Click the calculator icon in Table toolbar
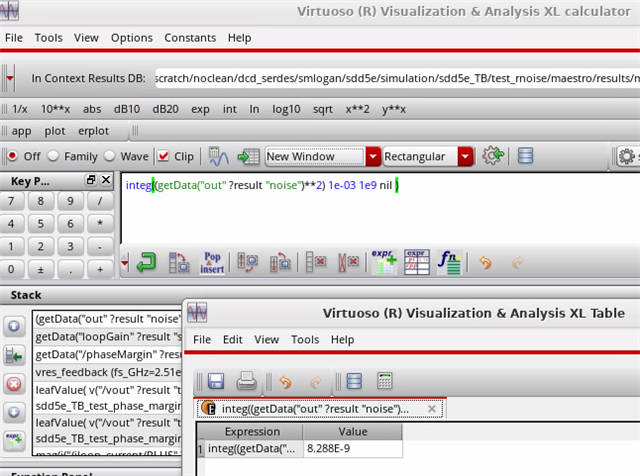The image size is (640, 476). coord(383,381)
